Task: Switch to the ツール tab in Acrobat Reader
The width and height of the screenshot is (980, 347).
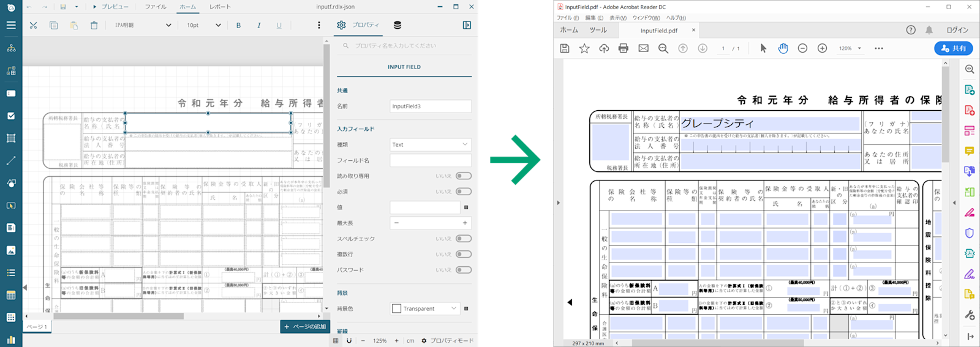Action: [598, 30]
